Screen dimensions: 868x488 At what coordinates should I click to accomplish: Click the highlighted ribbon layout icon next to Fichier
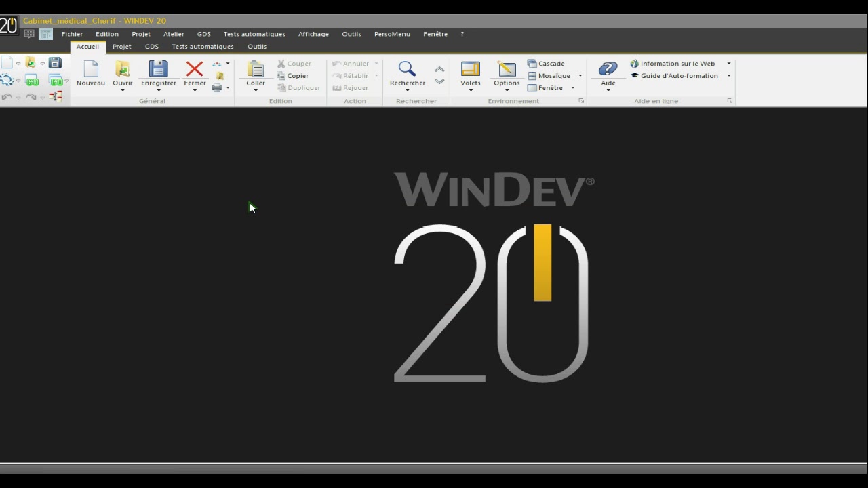tap(45, 34)
